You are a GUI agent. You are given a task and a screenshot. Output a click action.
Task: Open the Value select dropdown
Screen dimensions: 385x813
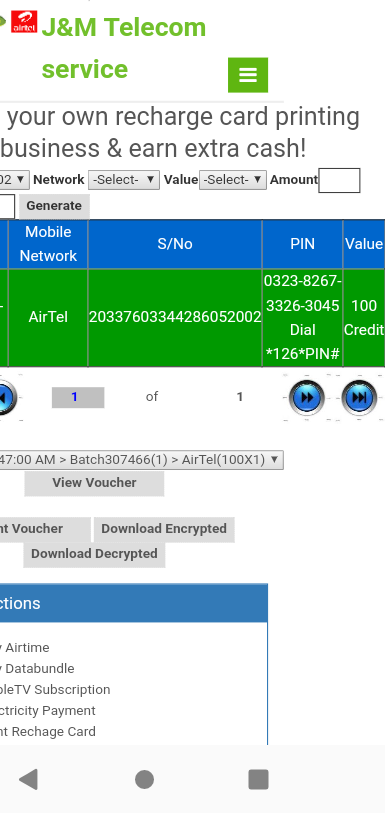click(x=233, y=180)
